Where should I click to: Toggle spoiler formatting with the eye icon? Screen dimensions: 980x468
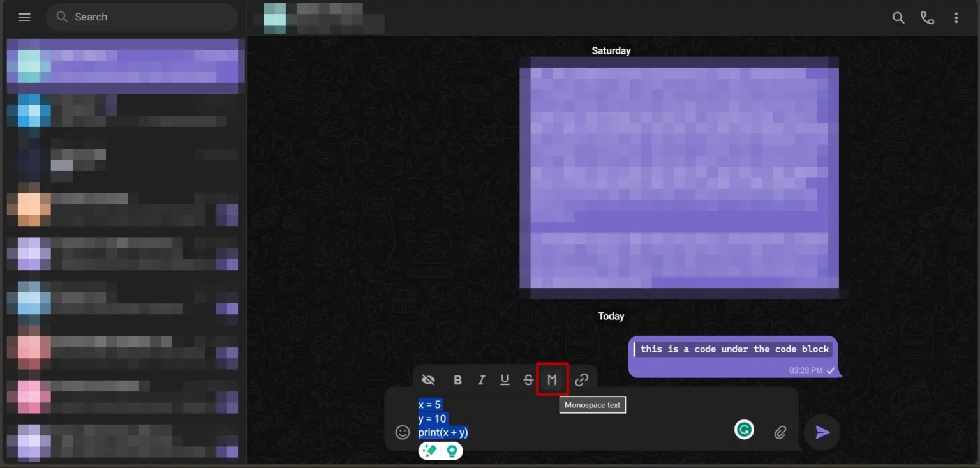(428, 379)
